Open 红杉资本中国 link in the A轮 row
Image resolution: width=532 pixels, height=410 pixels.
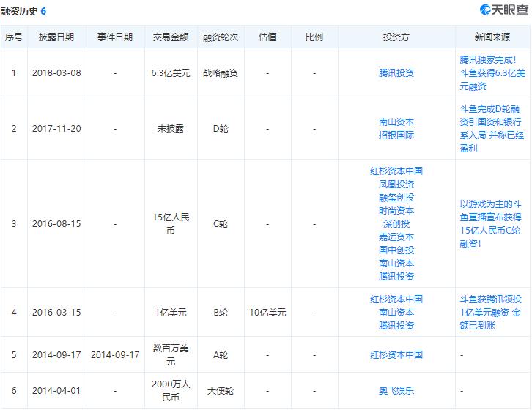pos(396,355)
